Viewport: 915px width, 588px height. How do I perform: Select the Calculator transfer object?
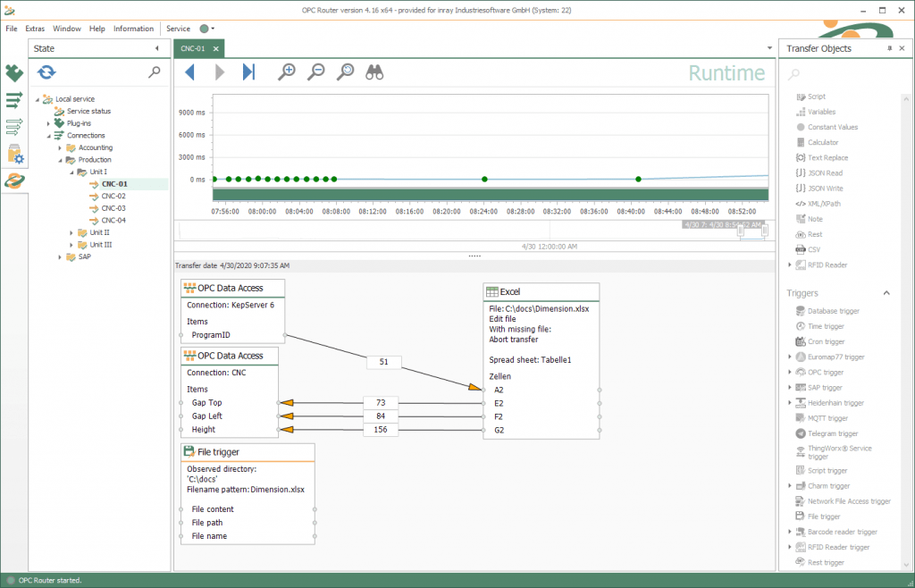coord(822,142)
